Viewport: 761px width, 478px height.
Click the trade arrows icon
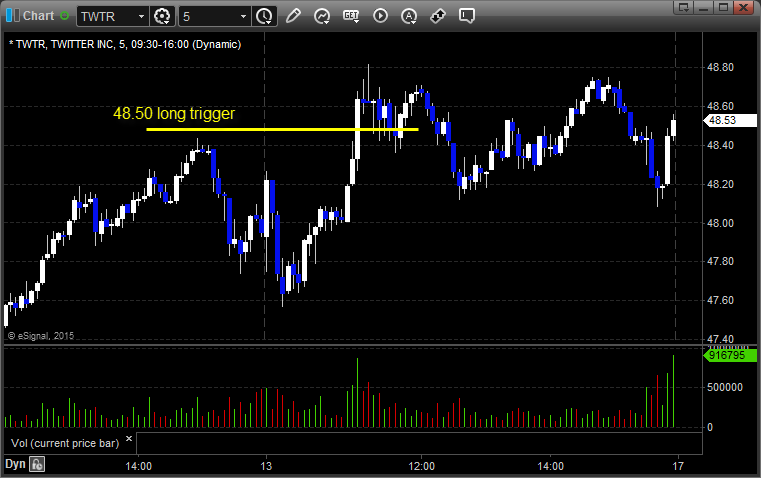point(438,16)
